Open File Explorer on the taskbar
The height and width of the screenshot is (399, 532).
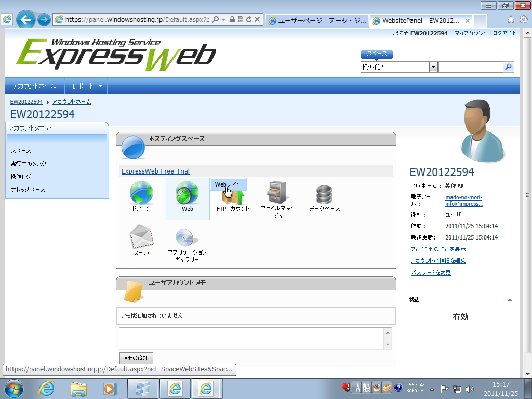coord(78,389)
